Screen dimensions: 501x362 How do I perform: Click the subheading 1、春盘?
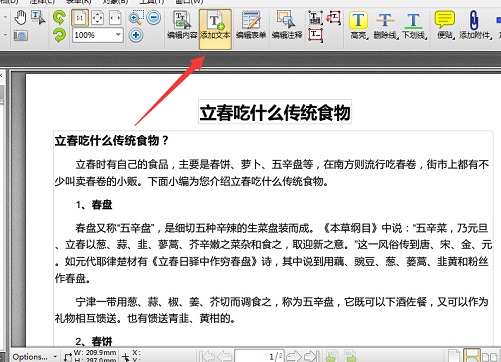(94, 204)
